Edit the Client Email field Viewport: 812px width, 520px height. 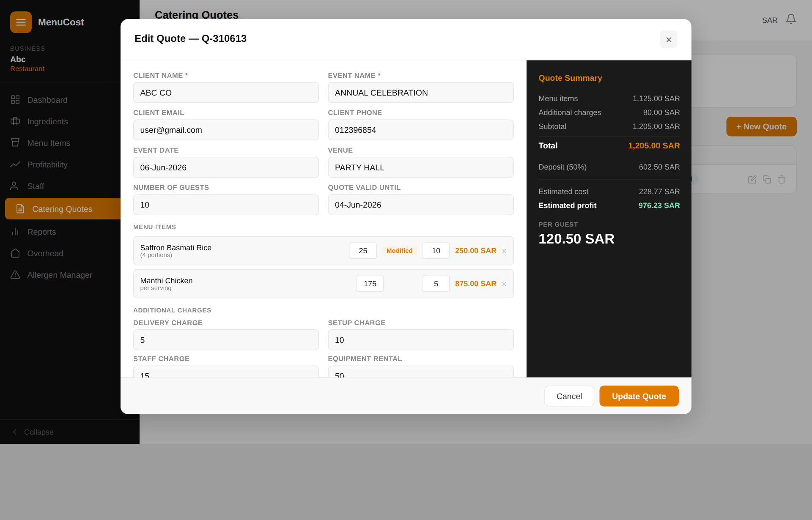point(226,130)
